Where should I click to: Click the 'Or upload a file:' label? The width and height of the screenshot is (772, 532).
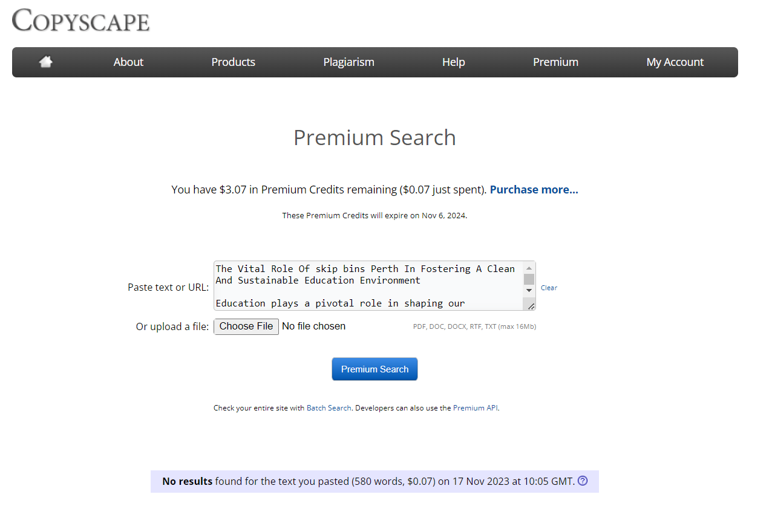click(x=172, y=326)
